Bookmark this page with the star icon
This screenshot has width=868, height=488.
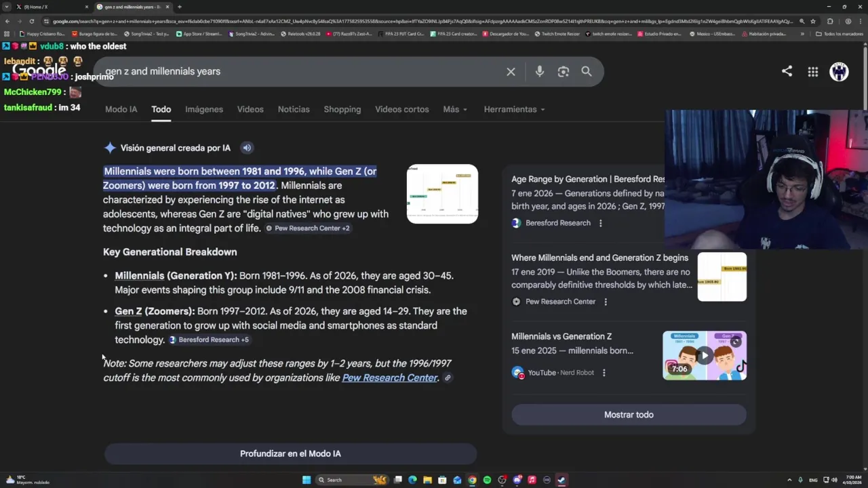pyautogui.click(x=813, y=21)
